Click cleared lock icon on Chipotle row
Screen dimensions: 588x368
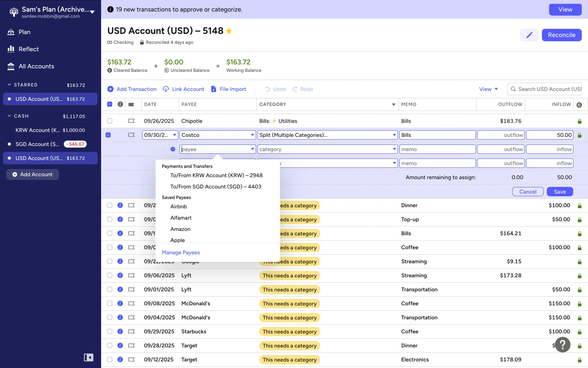click(x=579, y=121)
